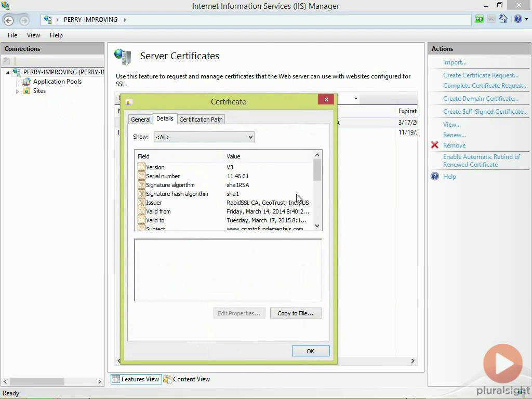
Task: Click the Sites folder icon
Action: [26, 91]
